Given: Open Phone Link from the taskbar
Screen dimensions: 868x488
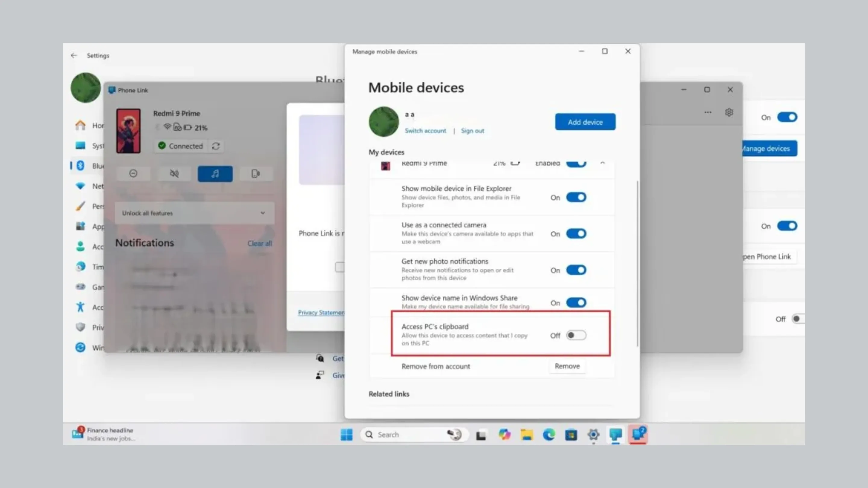Looking at the screenshot, I should point(638,434).
